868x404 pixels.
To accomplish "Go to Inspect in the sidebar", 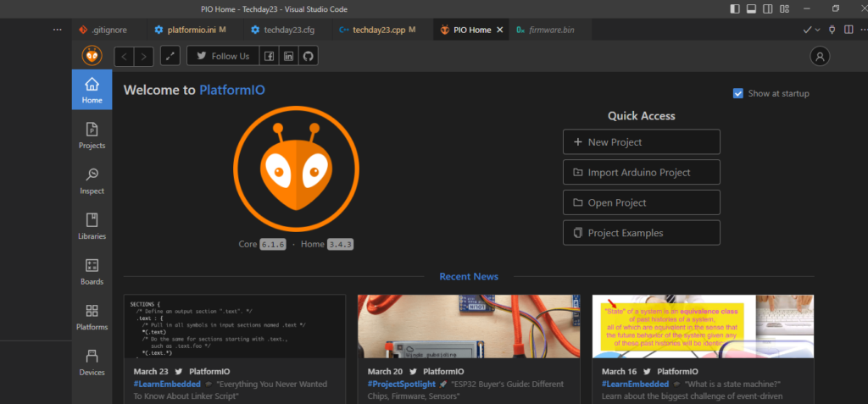I will (x=92, y=181).
